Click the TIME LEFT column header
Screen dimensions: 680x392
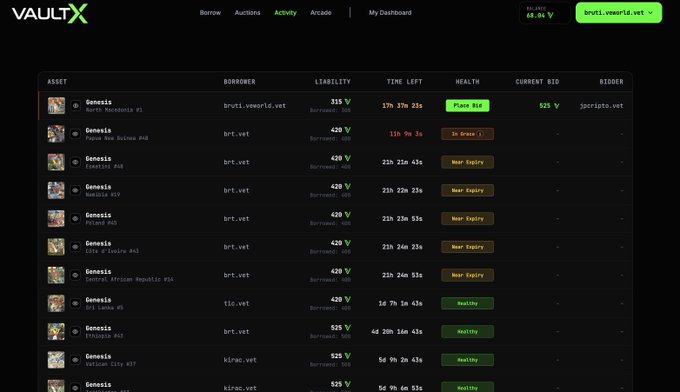pos(405,82)
